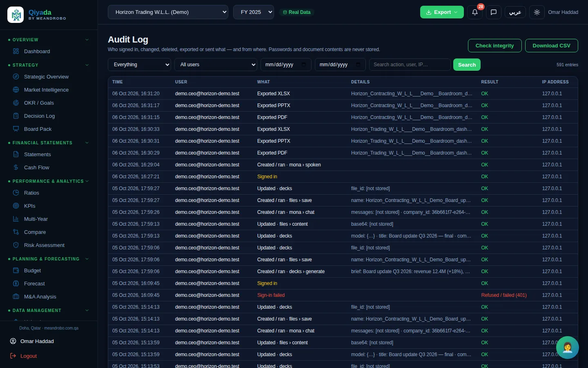
Task: Open the chat messages icon
Action: [493, 12]
